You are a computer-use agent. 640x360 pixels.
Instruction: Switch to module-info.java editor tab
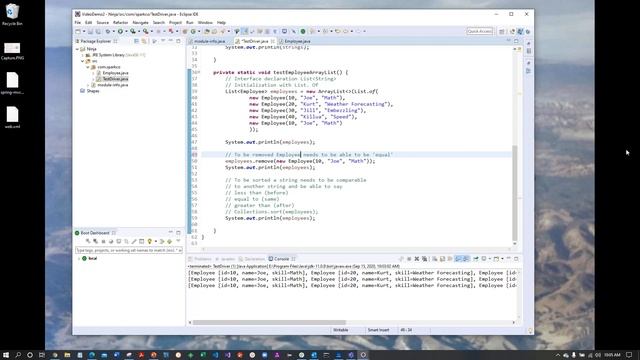coord(209,41)
